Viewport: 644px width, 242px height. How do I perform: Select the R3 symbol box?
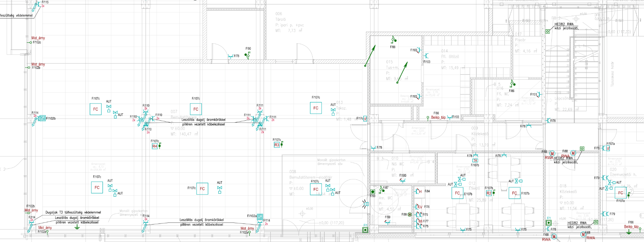click(x=277, y=145)
